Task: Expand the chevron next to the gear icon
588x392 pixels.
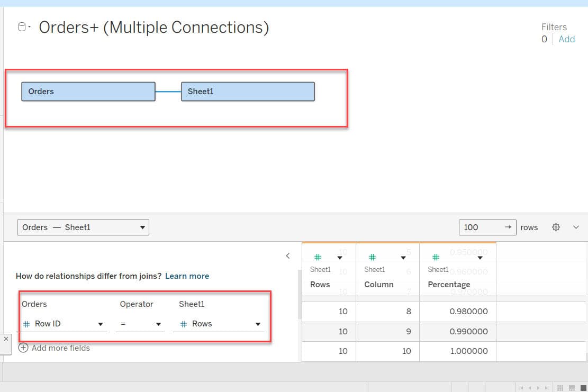Action: pos(576,227)
